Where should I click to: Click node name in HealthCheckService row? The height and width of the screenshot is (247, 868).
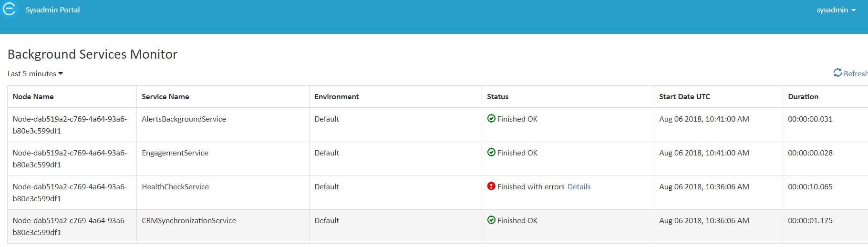70,193
